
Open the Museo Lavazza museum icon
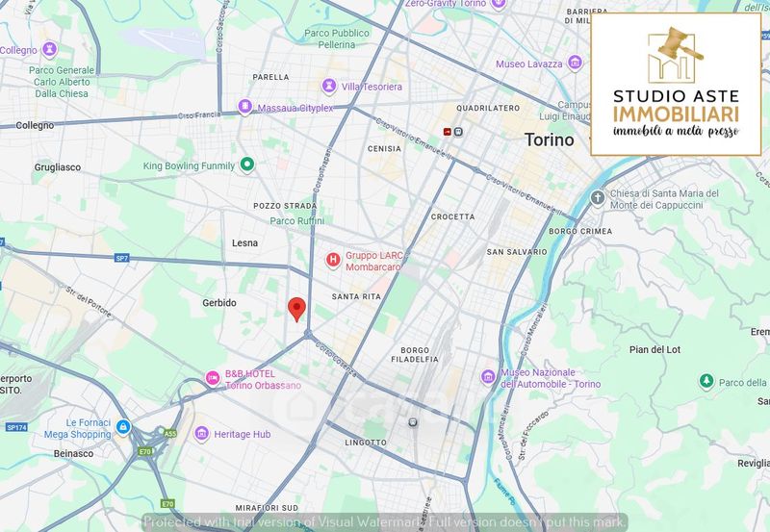coord(483,64)
